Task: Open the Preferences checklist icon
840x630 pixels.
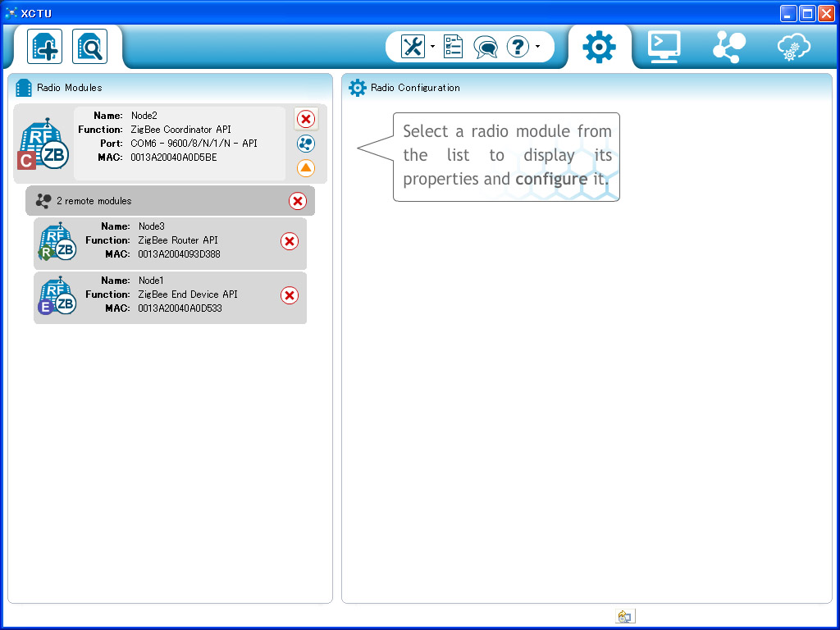Action: [x=453, y=47]
